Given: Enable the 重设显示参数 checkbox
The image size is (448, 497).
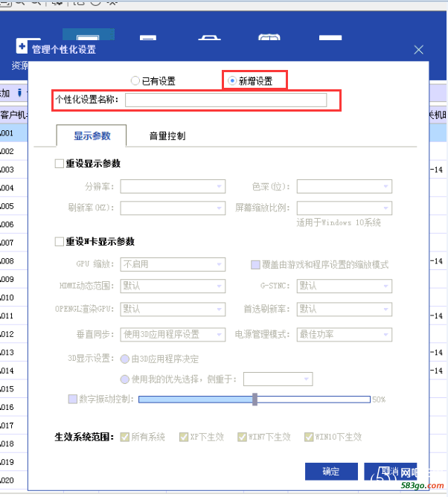Looking at the screenshot, I should coord(60,164).
